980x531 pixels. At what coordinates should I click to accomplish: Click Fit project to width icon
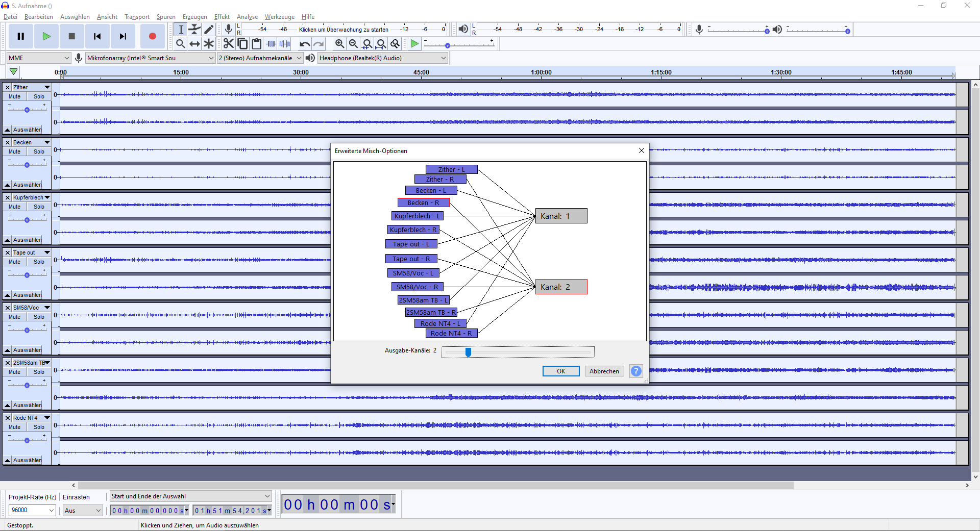coord(381,44)
